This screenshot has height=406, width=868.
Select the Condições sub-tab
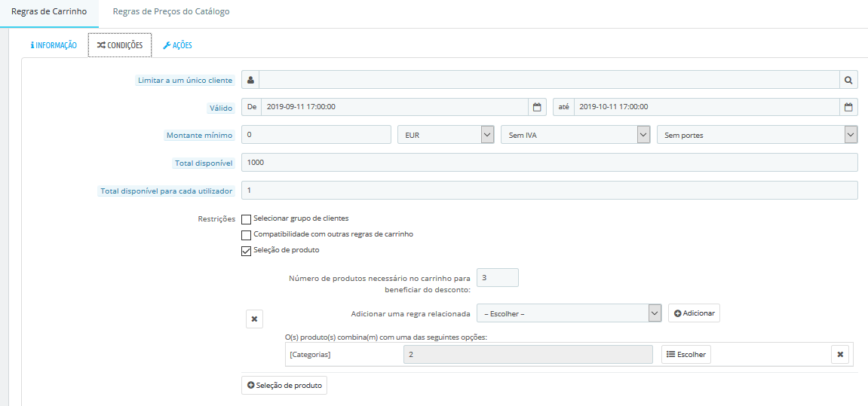[120, 45]
